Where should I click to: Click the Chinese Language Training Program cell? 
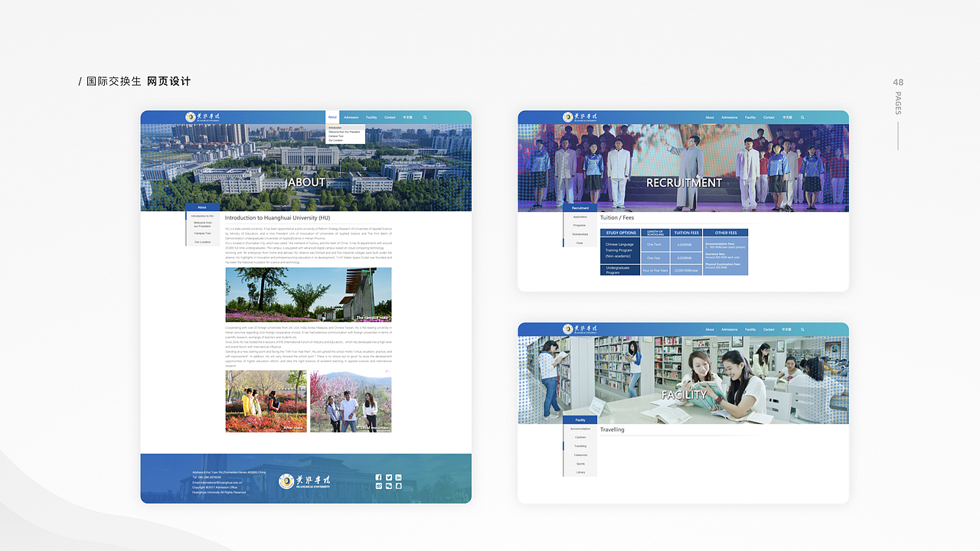[621, 250]
